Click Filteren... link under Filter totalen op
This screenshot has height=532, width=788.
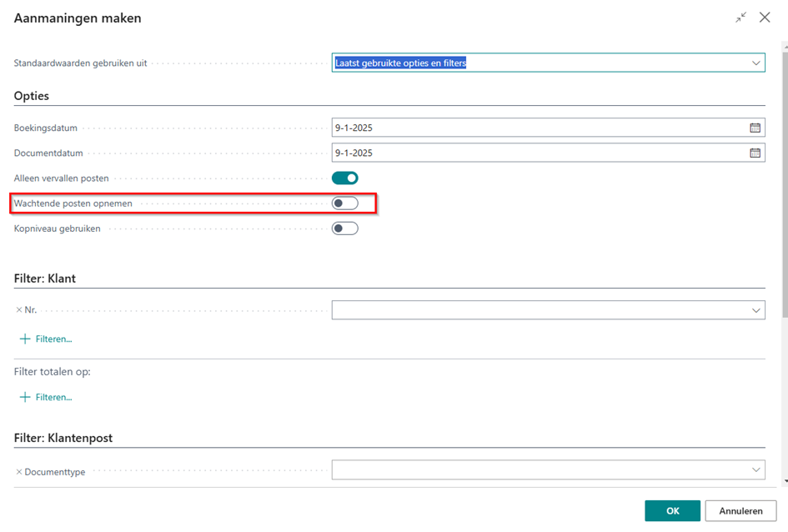[53, 398]
